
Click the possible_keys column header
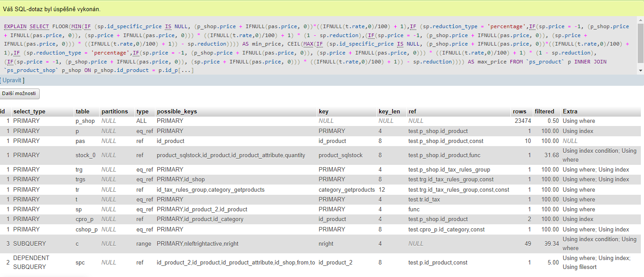(x=177, y=111)
